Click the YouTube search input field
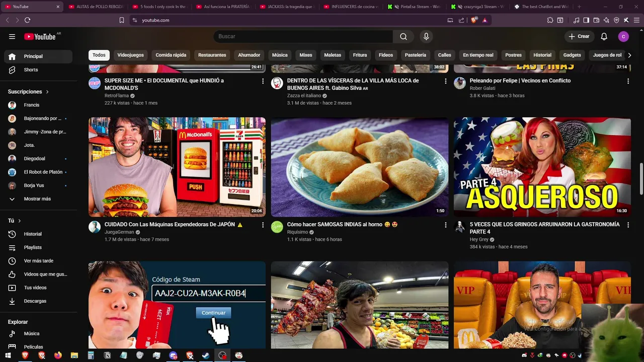 coord(304,36)
